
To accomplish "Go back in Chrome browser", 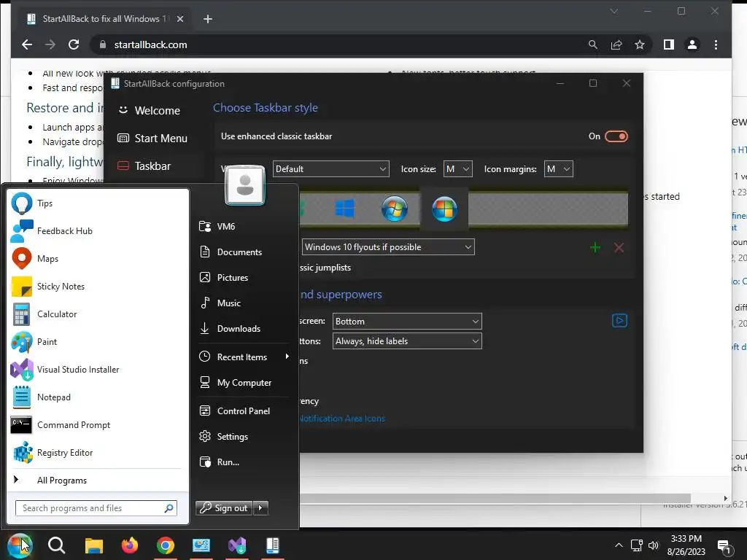I will click(x=27, y=44).
